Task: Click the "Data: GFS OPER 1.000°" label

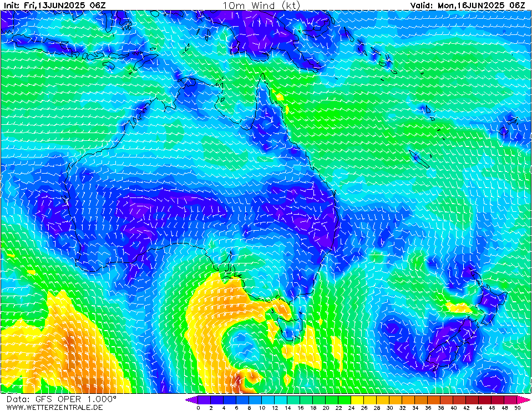Action: (x=62, y=399)
